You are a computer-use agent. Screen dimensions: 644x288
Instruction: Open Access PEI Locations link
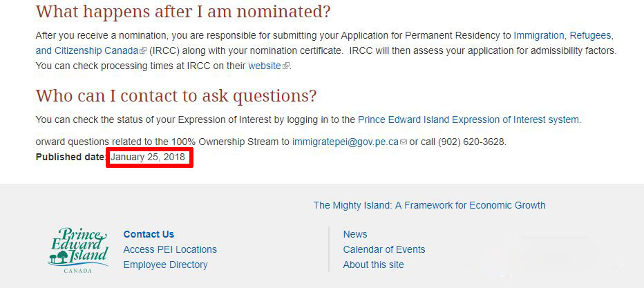(x=170, y=249)
